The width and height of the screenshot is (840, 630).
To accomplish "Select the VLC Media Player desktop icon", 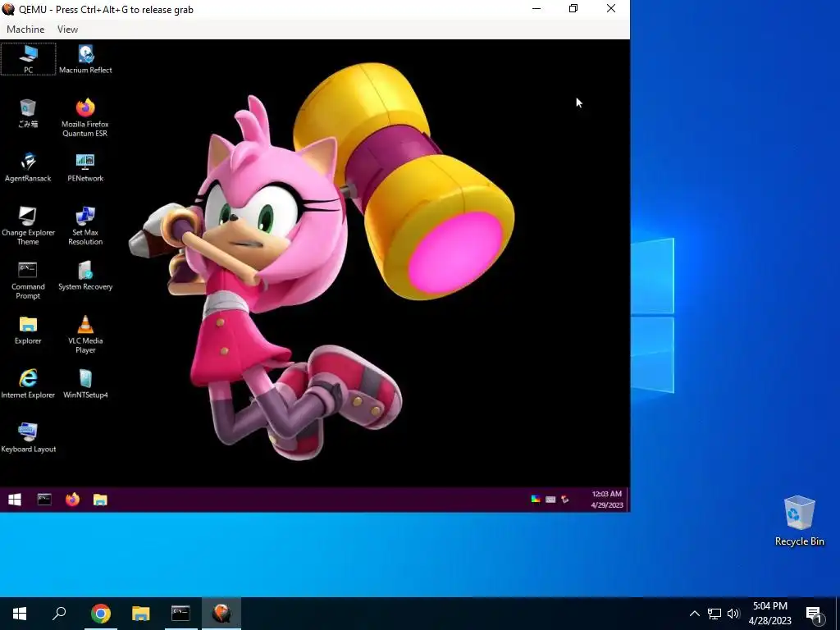I will coord(85,335).
